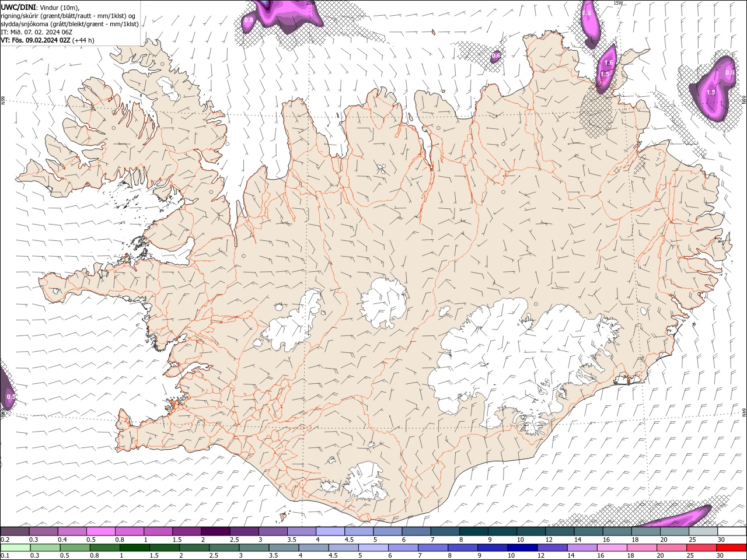Click the 1.6 snowfall value label
Viewport: 747px width, 560px height.
pos(609,63)
